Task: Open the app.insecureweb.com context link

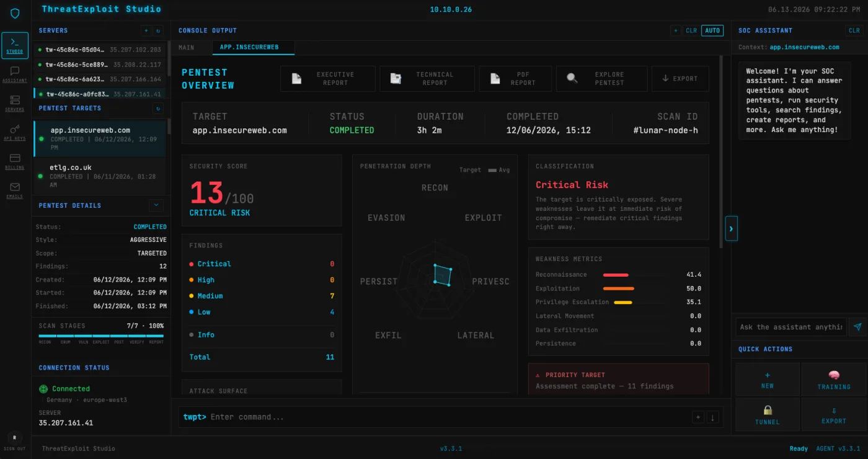Action: click(804, 47)
